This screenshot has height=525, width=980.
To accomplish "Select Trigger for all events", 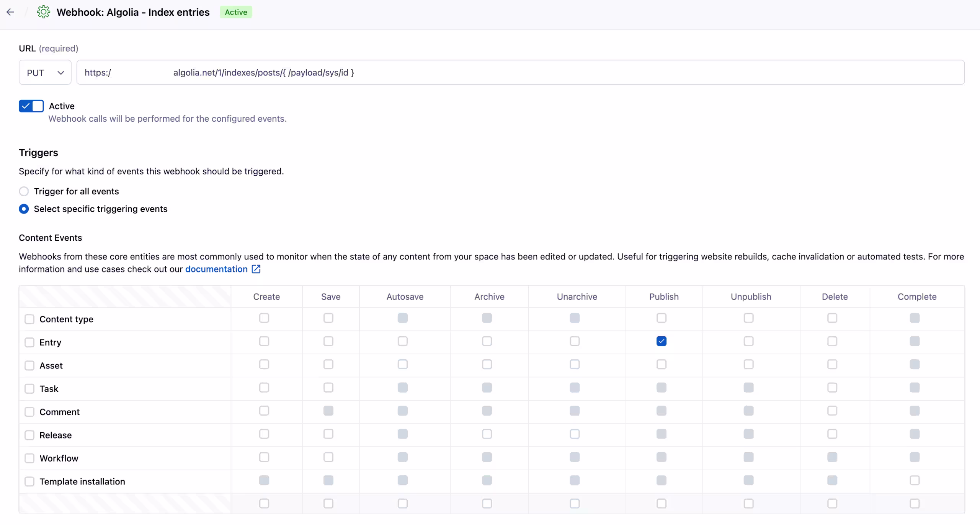I will (24, 191).
